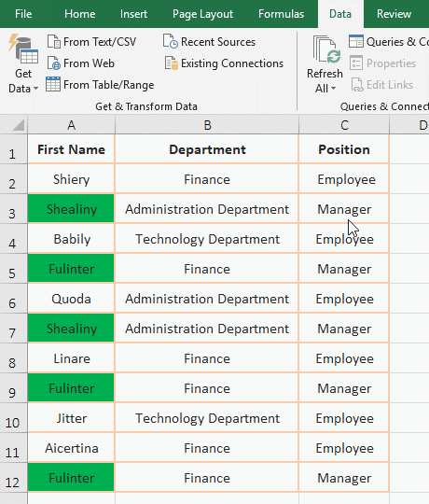Click the Properties label

click(391, 63)
